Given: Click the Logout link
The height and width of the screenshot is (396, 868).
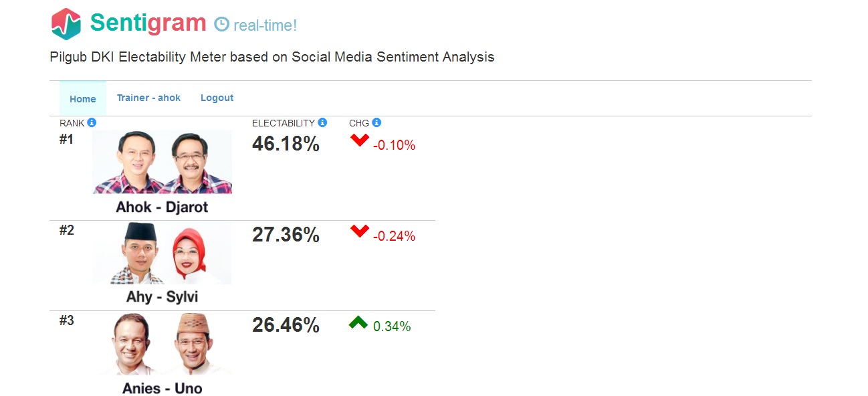Looking at the screenshot, I should coord(217,98).
